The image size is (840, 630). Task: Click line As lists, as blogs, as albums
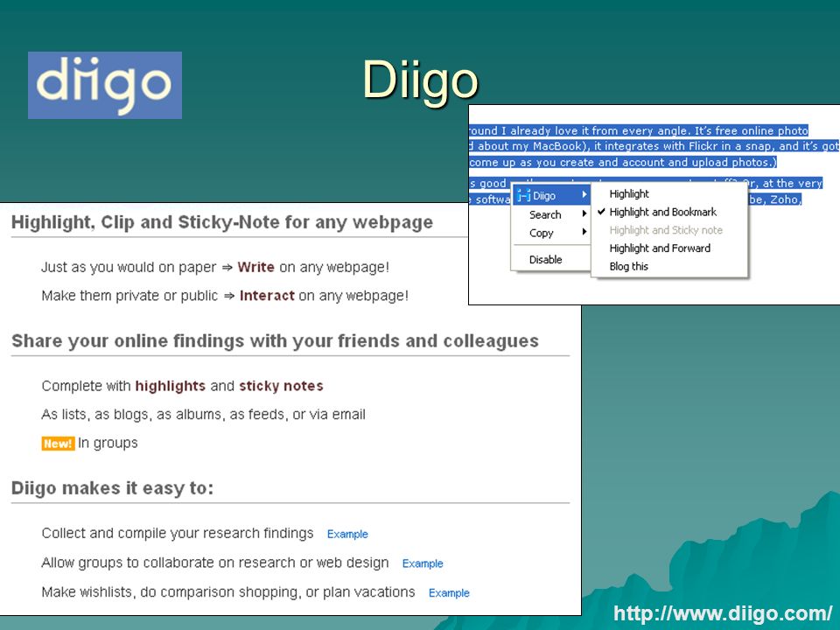204,415
